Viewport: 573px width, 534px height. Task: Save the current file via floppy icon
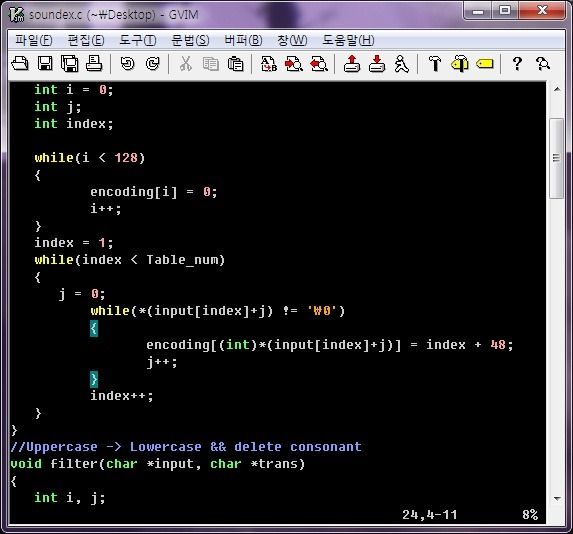click(45, 64)
